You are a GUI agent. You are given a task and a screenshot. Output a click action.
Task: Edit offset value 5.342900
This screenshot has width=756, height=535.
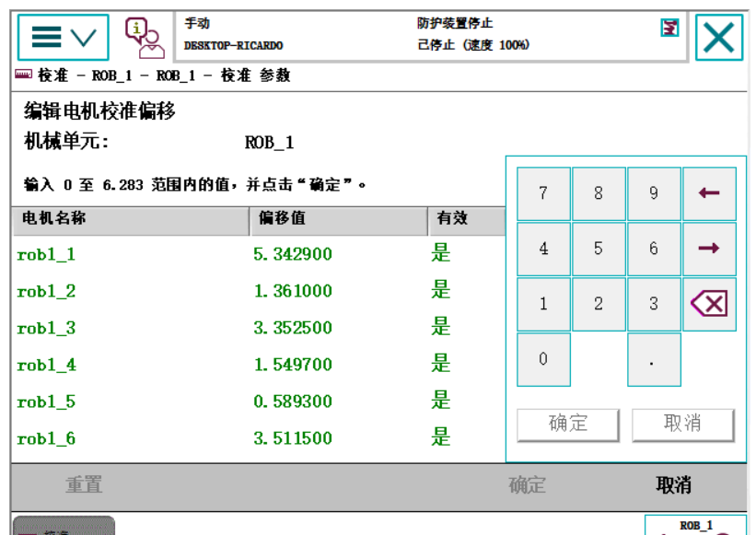coord(293,254)
